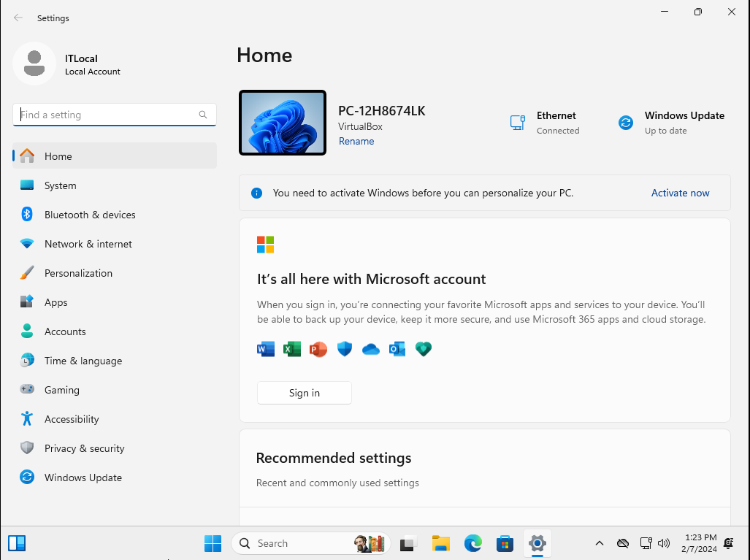
Task: Click the Outlook app icon
Action: click(x=397, y=349)
